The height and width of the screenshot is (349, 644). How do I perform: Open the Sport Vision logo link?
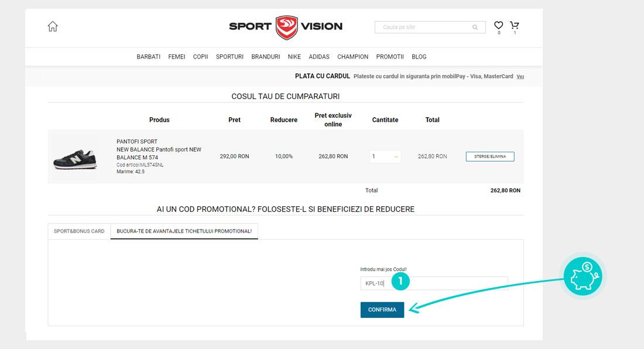click(286, 27)
